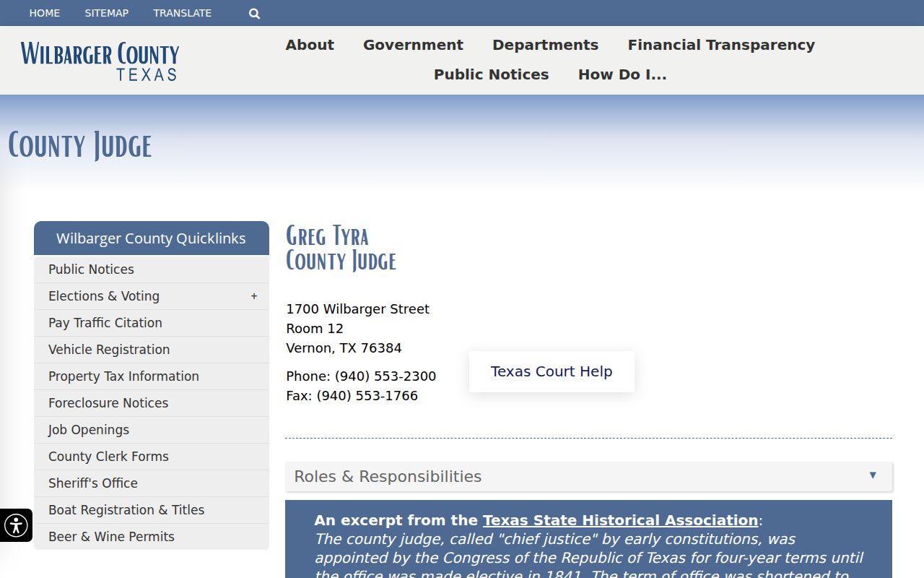The height and width of the screenshot is (578, 924).
Task: Open the Departments menu
Action: (545, 45)
